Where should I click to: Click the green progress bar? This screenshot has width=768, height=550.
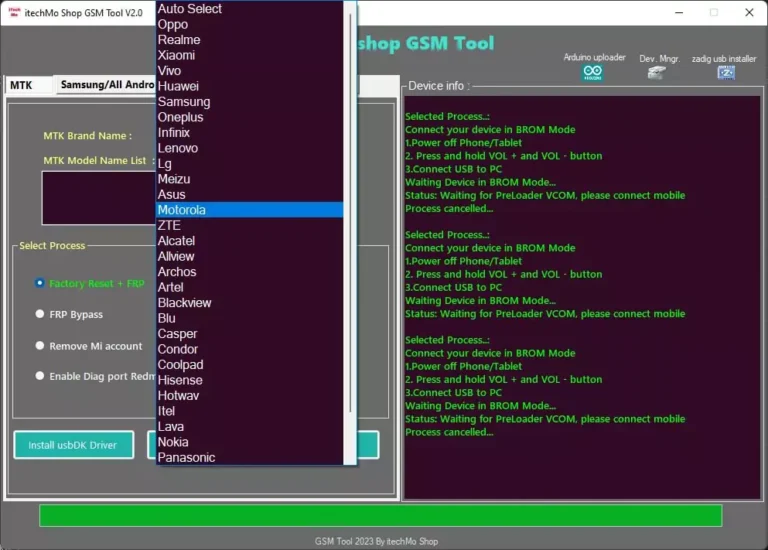[380, 515]
